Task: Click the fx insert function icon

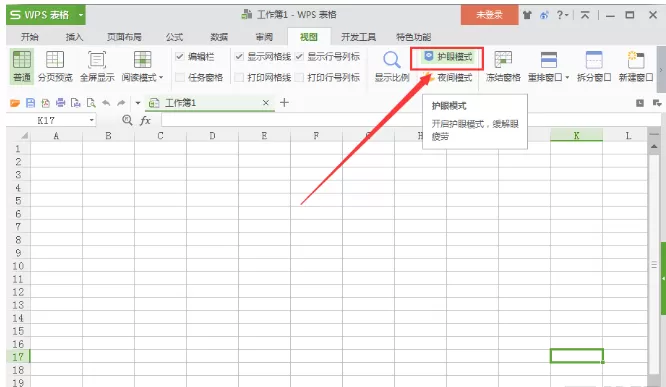Action: pyautogui.click(x=145, y=121)
